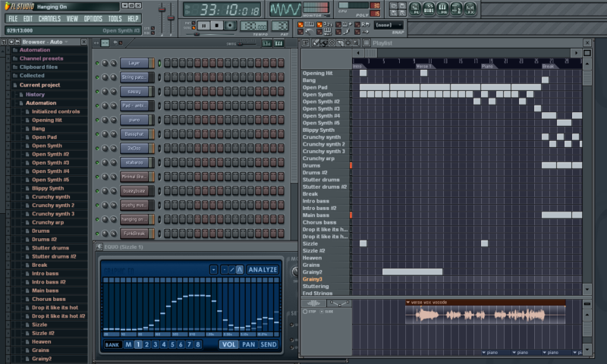The image size is (607, 364).
Task: Open the verse vox vocode clip menu
Action: click(x=409, y=302)
